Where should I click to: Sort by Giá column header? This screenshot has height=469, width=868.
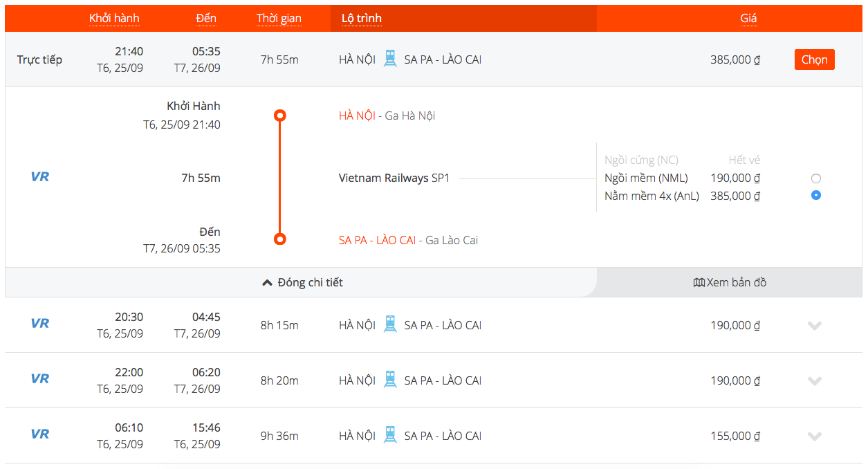[x=748, y=19]
